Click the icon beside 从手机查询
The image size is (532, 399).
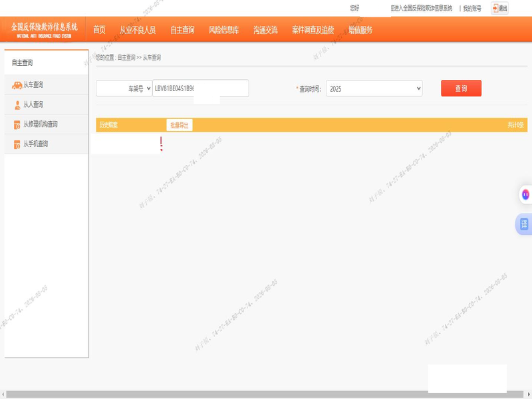pos(17,144)
